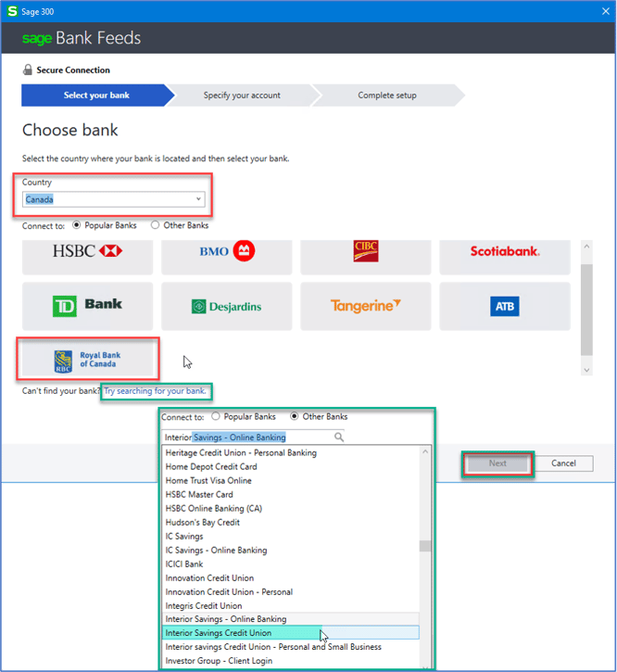Select the CIBC bank tile
The height and width of the screenshot is (672, 617).
click(366, 257)
